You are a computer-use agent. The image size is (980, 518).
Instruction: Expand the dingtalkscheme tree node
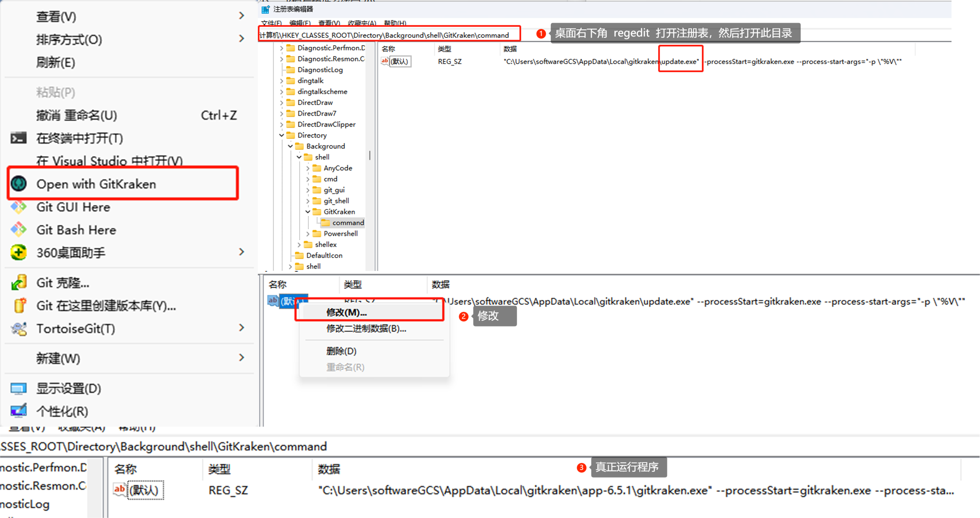[281, 92]
